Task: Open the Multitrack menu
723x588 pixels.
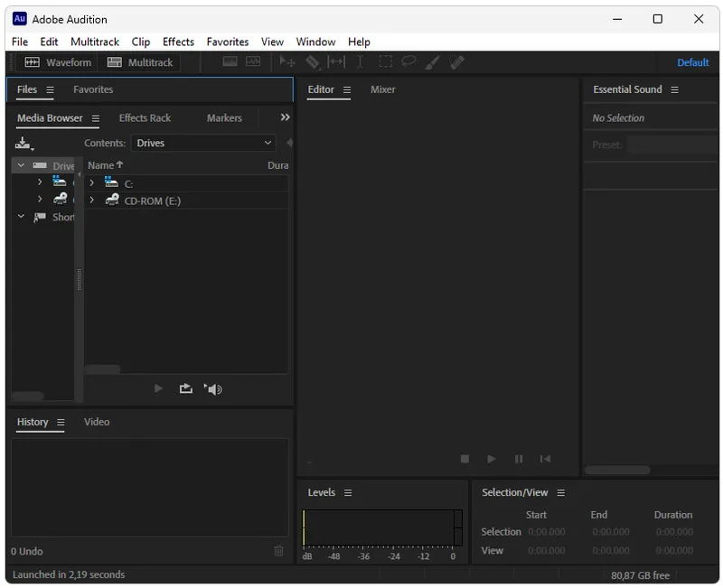Action: pos(95,42)
